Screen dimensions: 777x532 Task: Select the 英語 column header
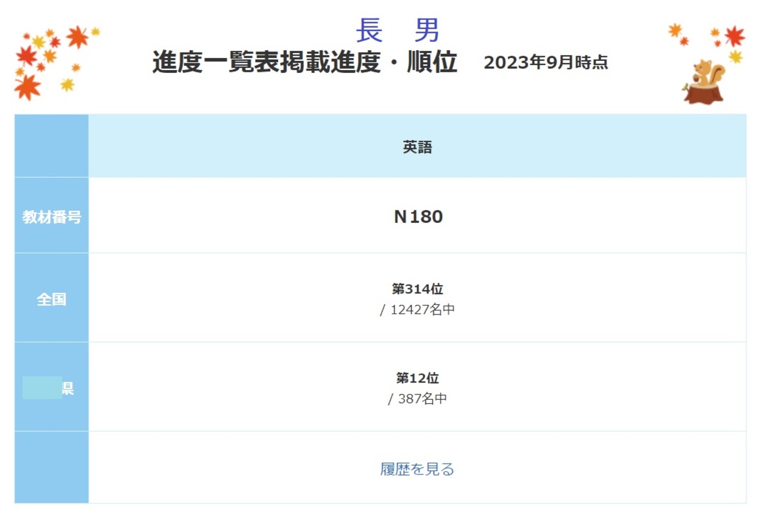(417, 148)
